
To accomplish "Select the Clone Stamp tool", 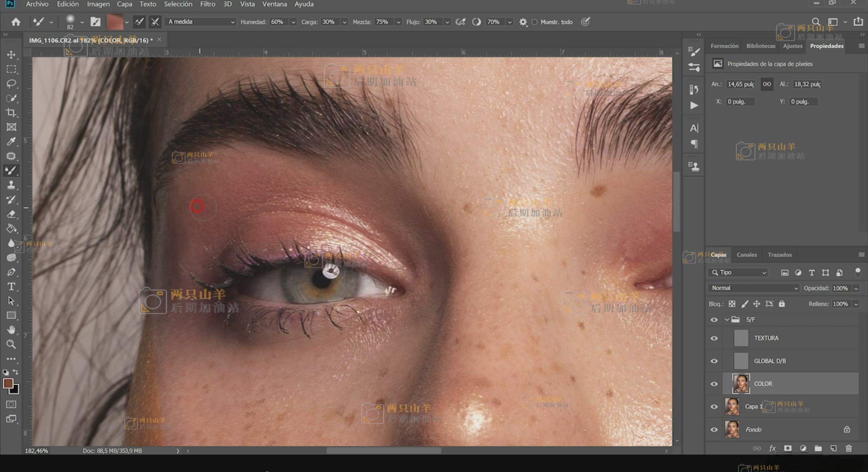I will pyautogui.click(x=11, y=185).
